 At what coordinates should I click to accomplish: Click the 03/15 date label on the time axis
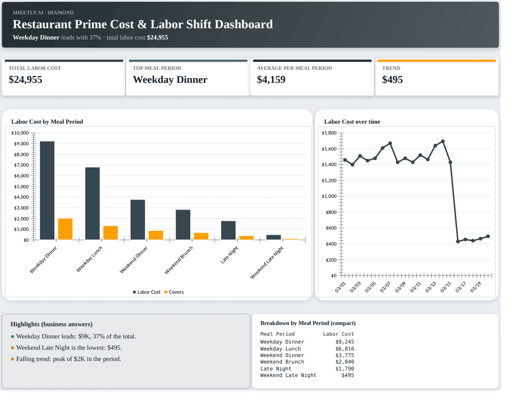tap(446, 287)
